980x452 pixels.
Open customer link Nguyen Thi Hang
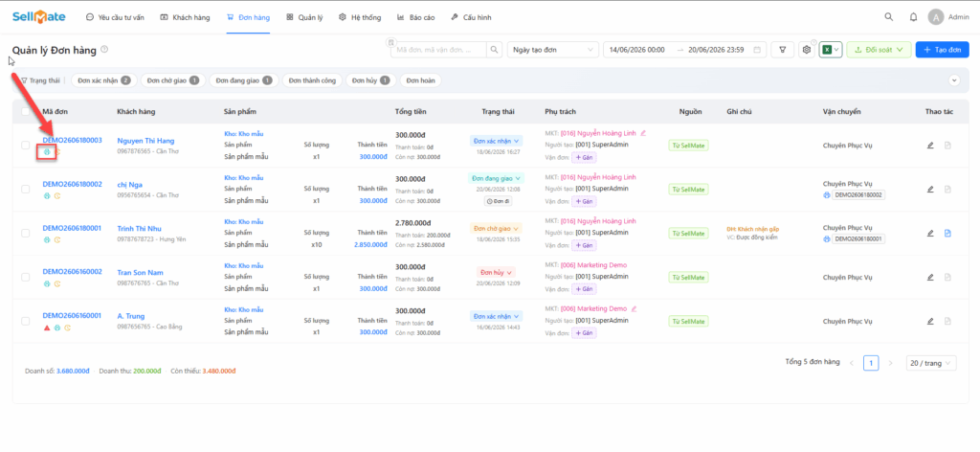pos(145,141)
